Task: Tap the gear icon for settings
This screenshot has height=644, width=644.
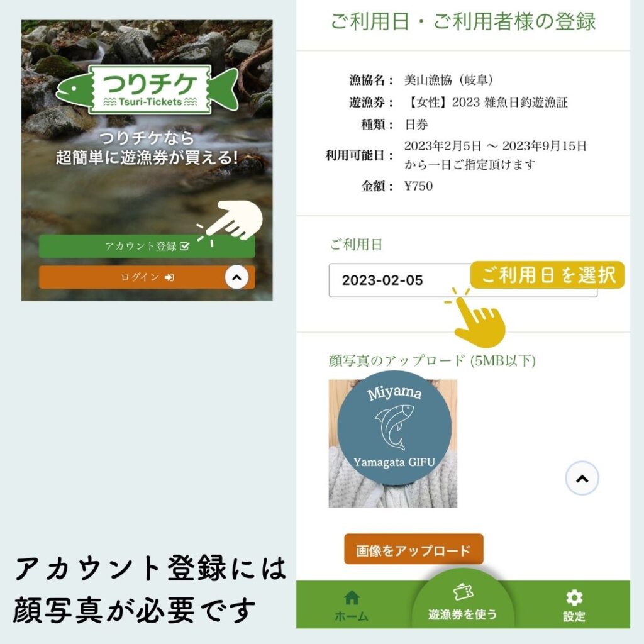Action: point(574,597)
